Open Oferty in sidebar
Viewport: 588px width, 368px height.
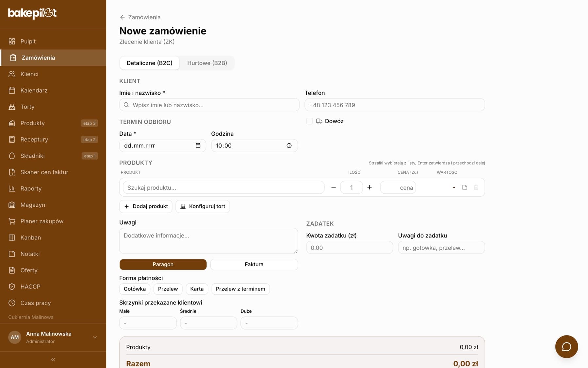click(x=53, y=270)
